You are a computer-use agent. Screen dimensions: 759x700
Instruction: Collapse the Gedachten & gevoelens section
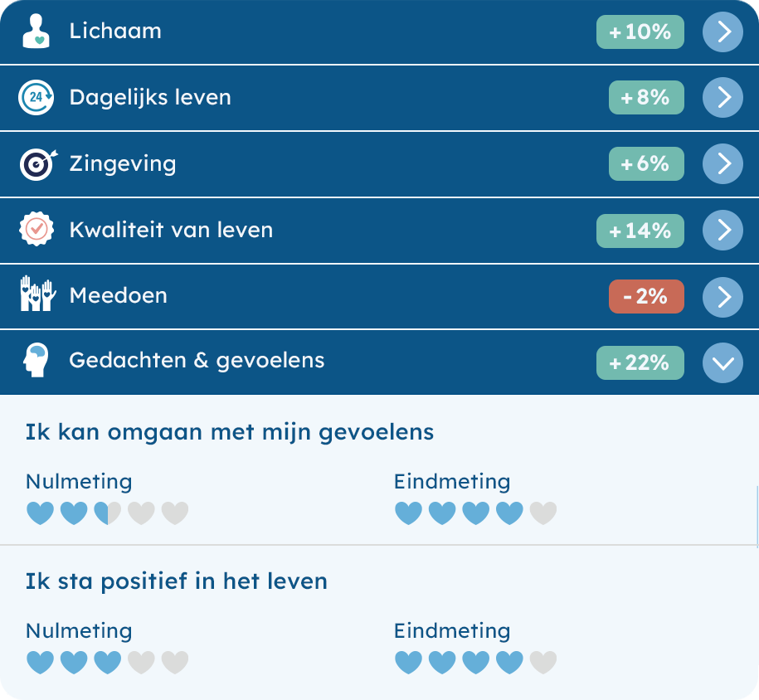point(723,363)
